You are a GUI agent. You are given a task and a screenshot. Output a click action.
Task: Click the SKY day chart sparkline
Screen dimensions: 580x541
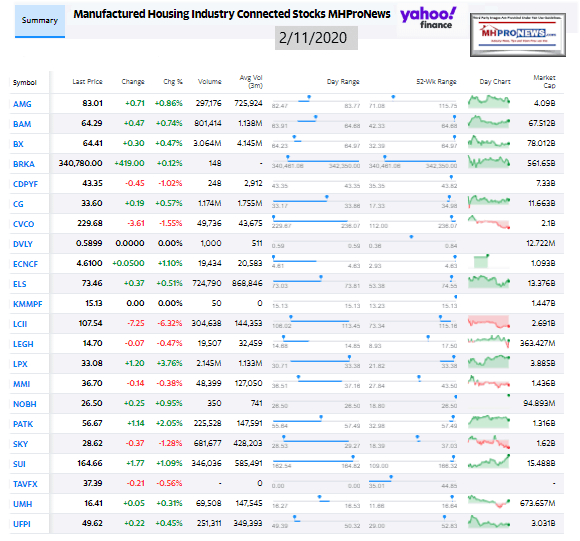489,442
